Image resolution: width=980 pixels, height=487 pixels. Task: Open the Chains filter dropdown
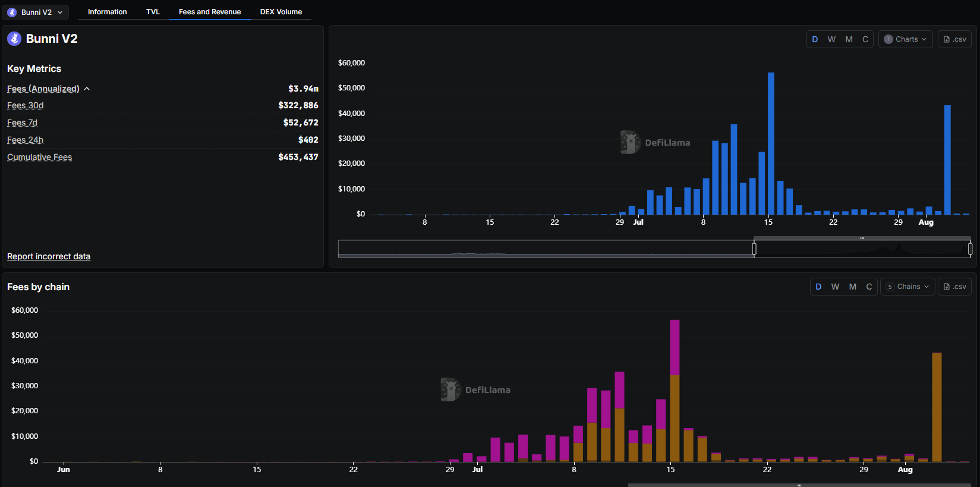click(x=907, y=287)
